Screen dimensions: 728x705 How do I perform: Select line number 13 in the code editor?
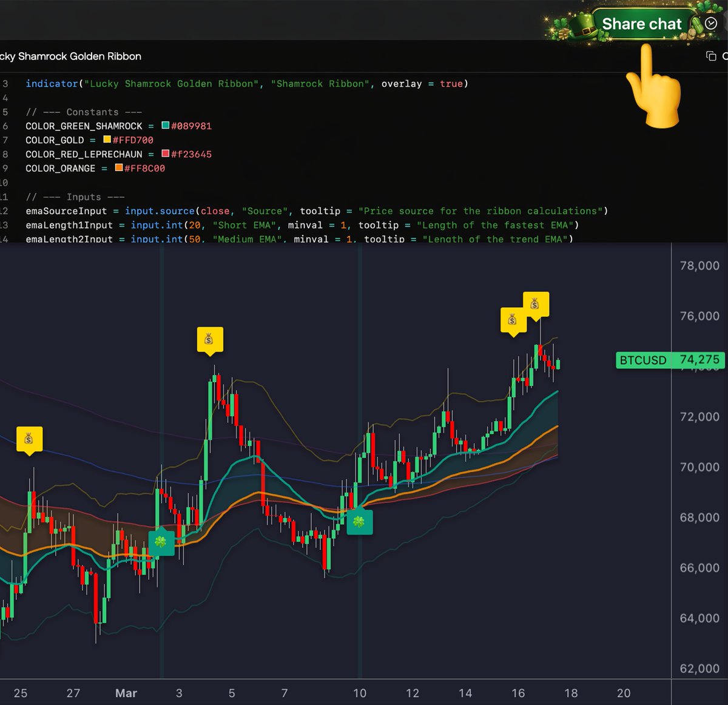pyautogui.click(x=6, y=225)
